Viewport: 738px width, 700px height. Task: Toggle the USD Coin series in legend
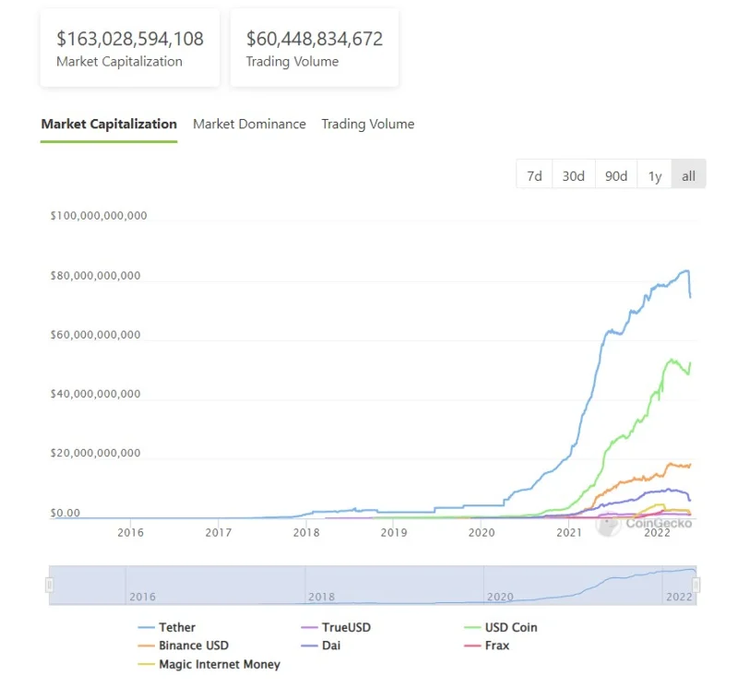500,627
